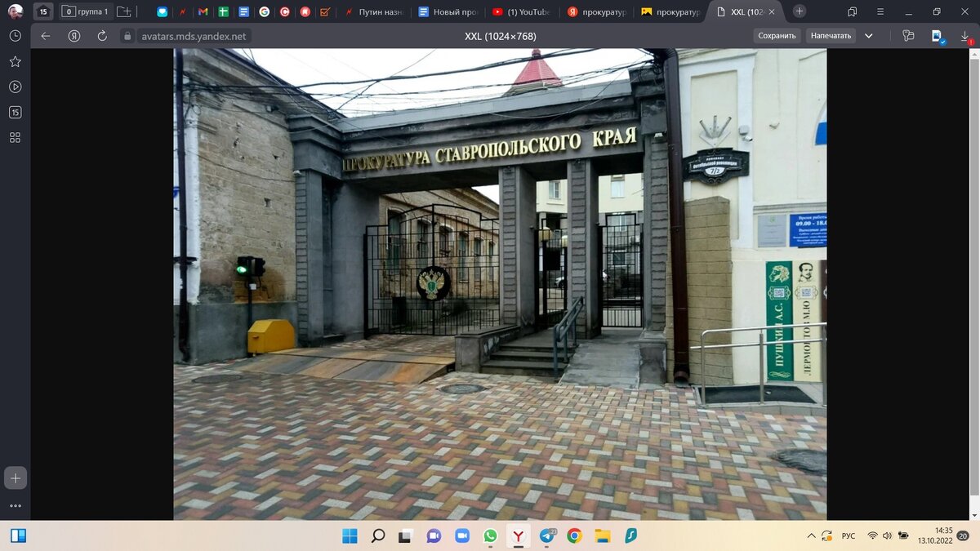Open the notification center badge showing 20
The width and height of the screenshot is (980, 551).
pyautogui.click(x=964, y=535)
